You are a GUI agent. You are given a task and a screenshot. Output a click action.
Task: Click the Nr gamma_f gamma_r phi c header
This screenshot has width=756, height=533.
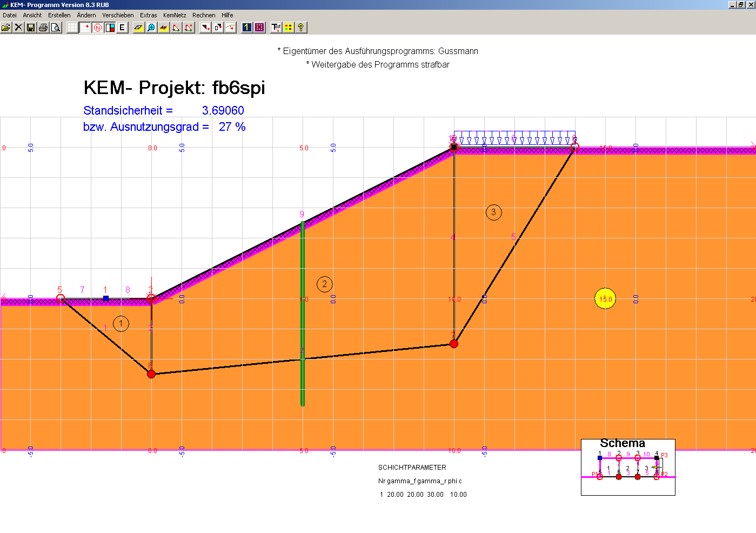pos(420,481)
